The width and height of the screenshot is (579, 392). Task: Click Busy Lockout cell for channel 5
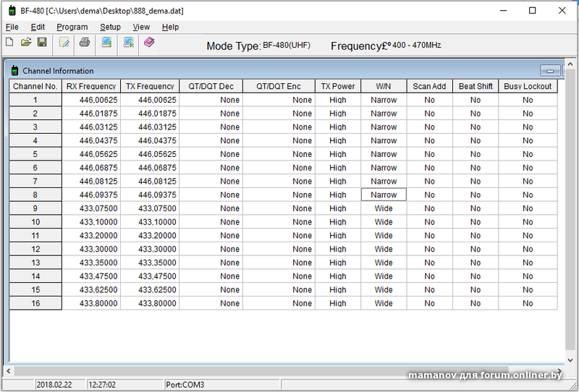pyautogui.click(x=528, y=154)
